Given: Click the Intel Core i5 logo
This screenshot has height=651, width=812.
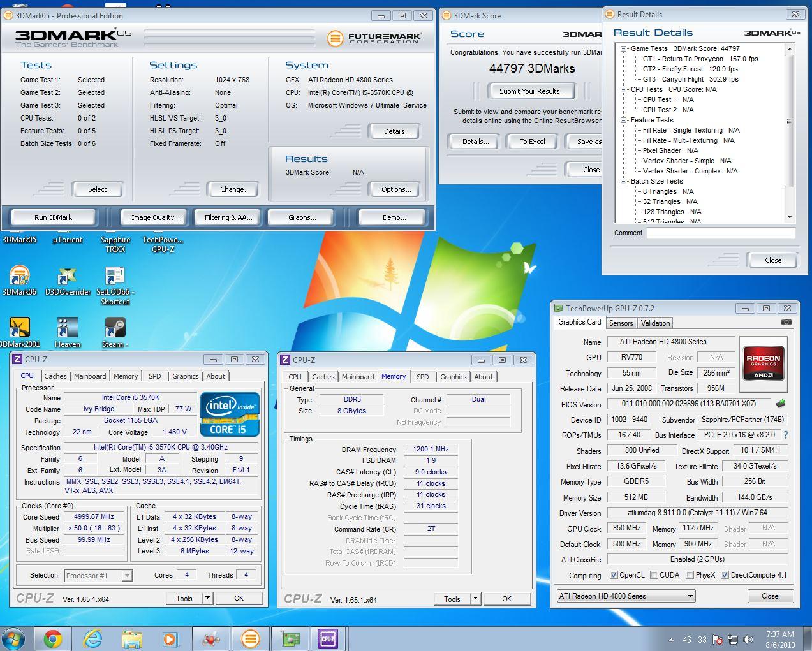Looking at the screenshot, I should (230, 414).
